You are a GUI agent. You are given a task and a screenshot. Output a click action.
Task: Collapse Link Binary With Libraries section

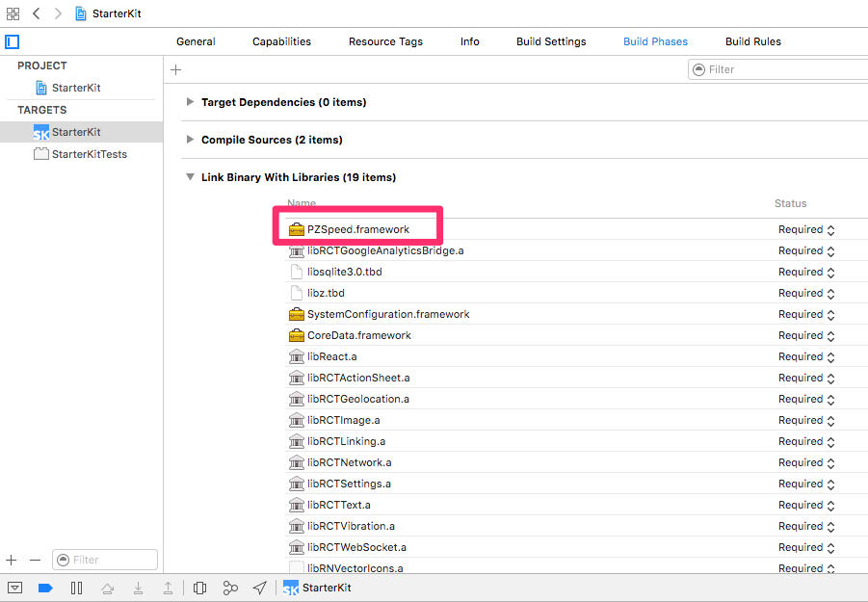tap(190, 177)
